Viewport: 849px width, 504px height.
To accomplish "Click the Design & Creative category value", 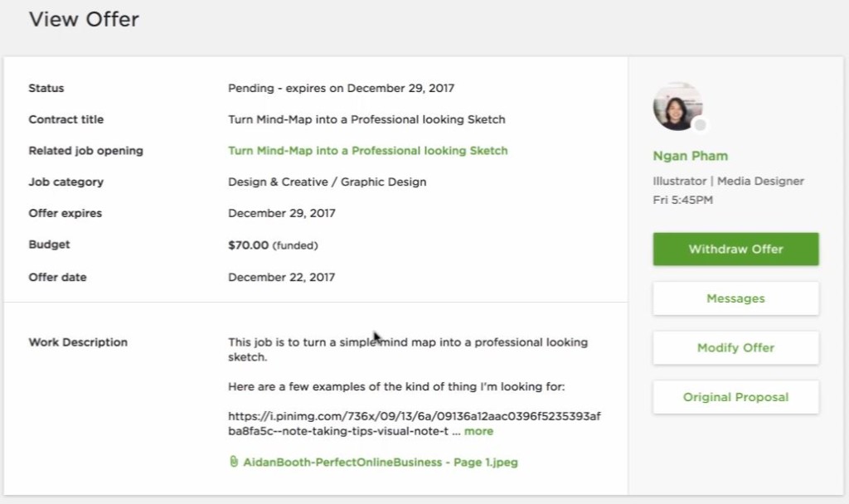I will pos(327,182).
